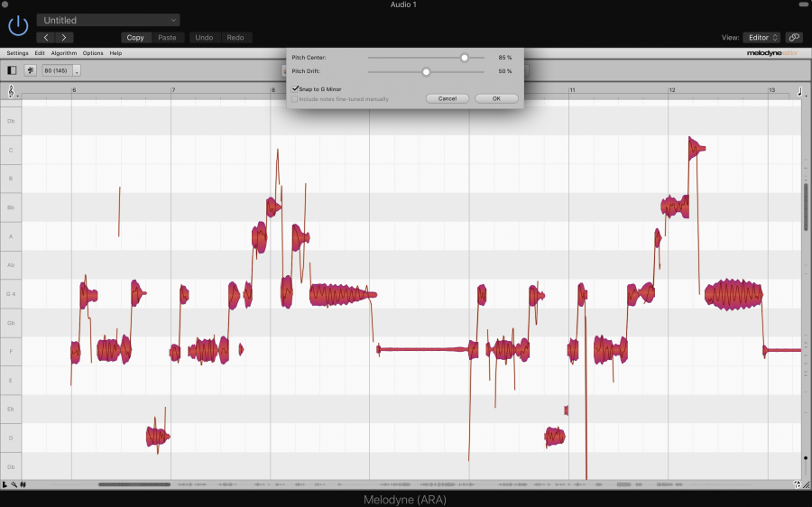Click bar 7 in the ruler
The width and height of the screenshot is (812, 507).
click(173, 90)
